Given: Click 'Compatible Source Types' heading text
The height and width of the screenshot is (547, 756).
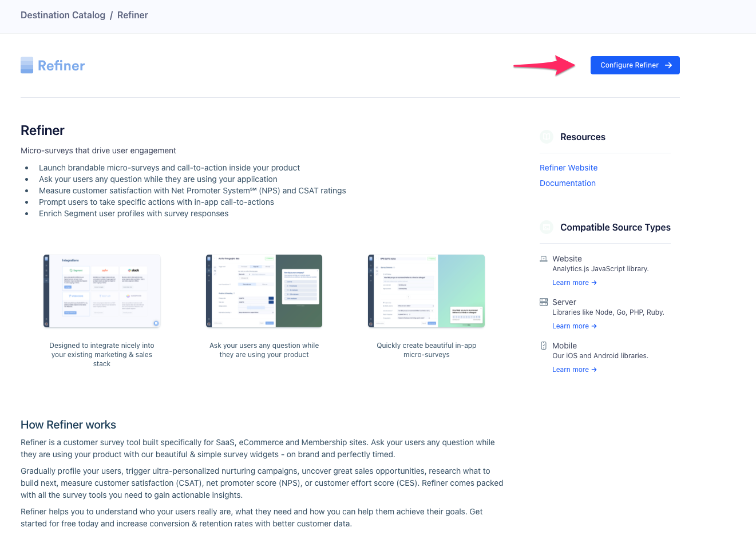Looking at the screenshot, I should [x=615, y=227].
